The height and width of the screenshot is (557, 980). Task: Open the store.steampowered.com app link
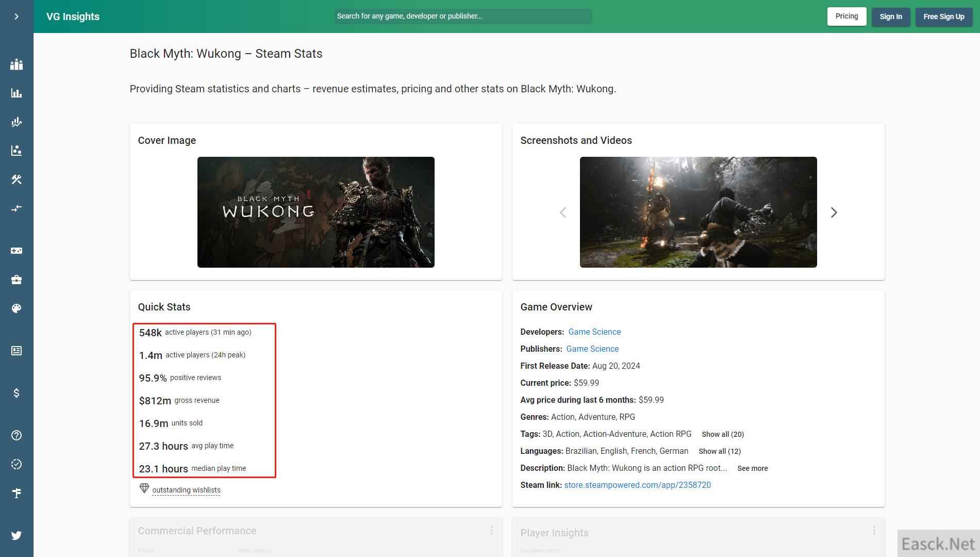click(637, 485)
